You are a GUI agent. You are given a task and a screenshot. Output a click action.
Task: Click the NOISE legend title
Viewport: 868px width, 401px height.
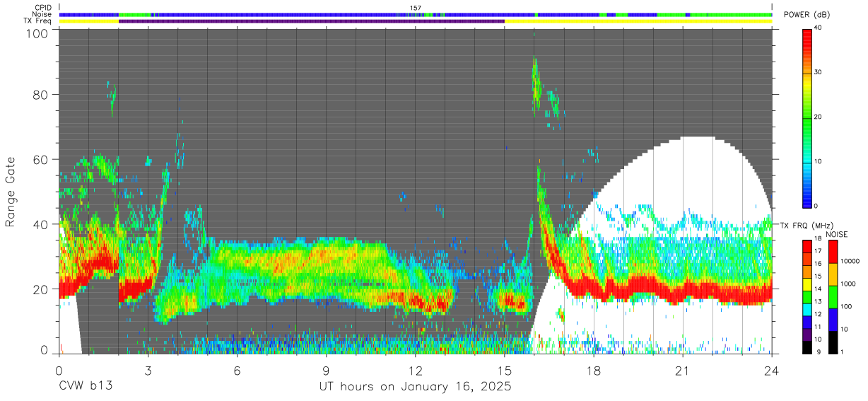point(835,234)
